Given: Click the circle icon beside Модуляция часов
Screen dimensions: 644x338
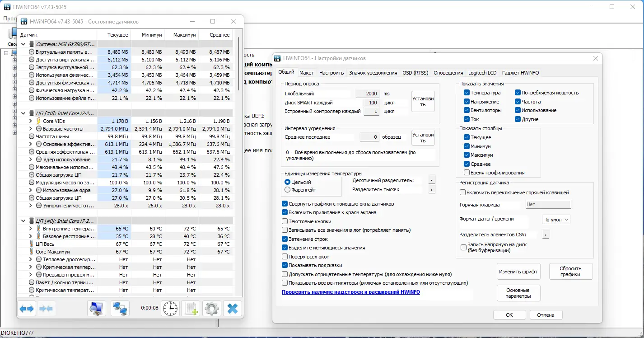Looking at the screenshot, I should 32,183.
